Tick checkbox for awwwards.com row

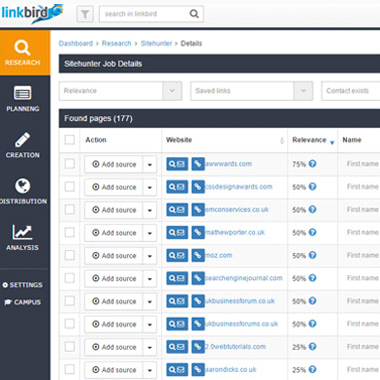[70, 164]
